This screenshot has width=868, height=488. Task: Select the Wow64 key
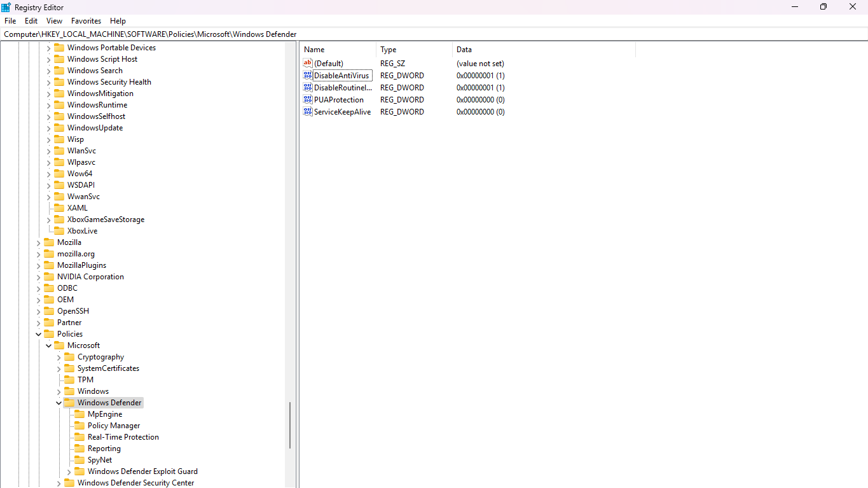coord(79,174)
